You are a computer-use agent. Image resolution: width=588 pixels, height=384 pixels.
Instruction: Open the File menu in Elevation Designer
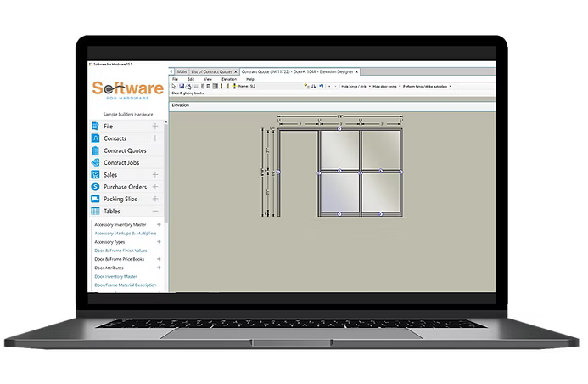(175, 79)
